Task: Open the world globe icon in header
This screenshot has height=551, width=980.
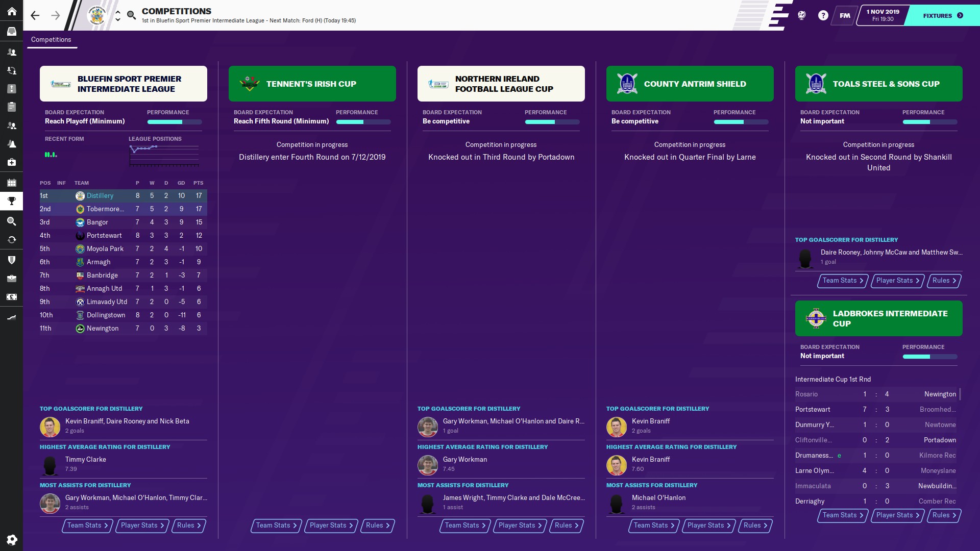Action: click(x=801, y=15)
